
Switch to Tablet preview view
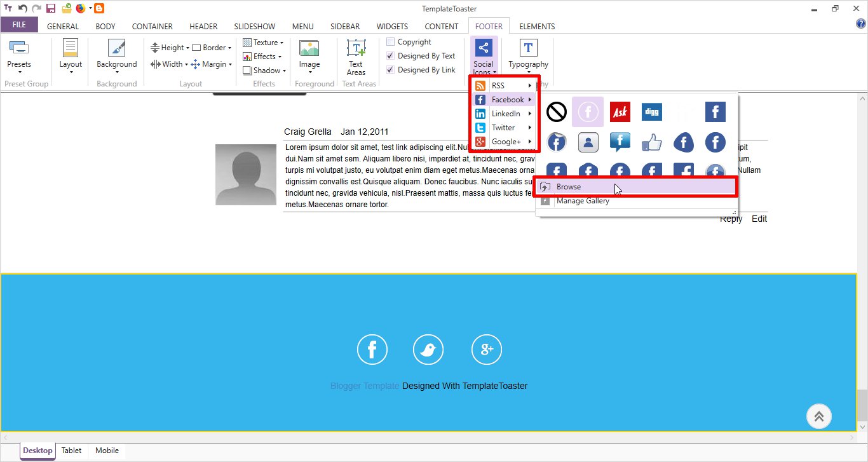click(71, 451)
